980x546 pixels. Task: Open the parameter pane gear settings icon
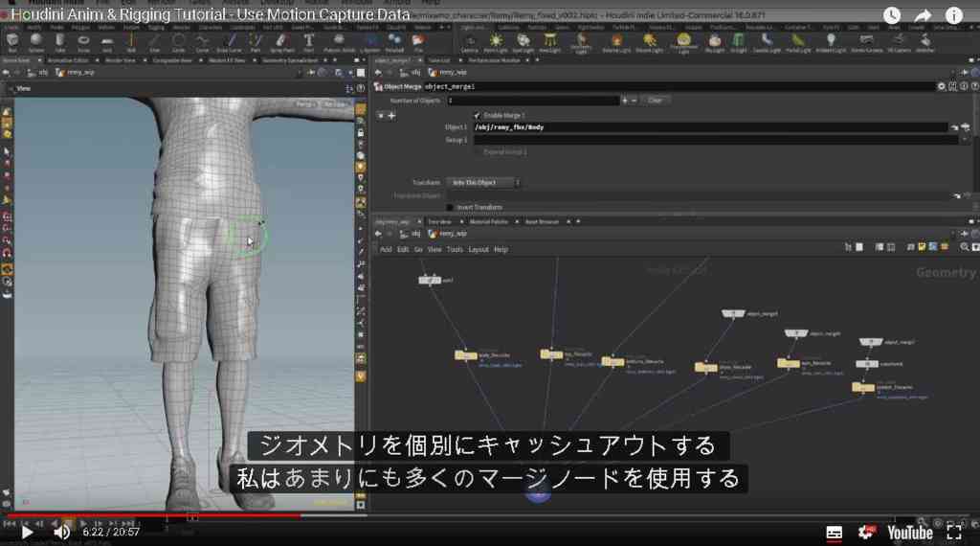(x=942, y=87)
